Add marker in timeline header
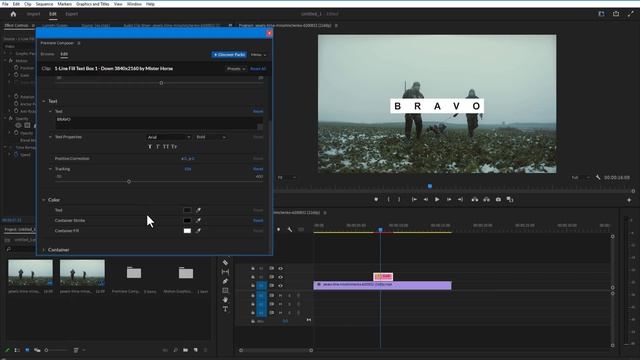640x360 pixels. 278,229
